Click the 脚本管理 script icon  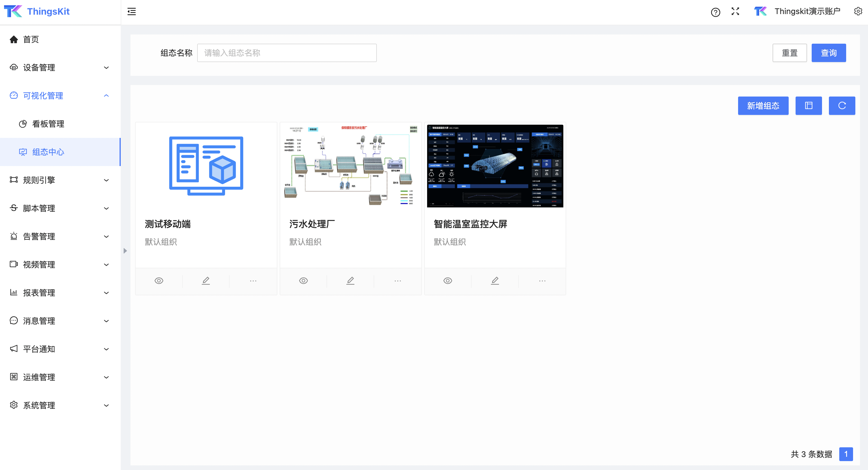tap(14, 208)
